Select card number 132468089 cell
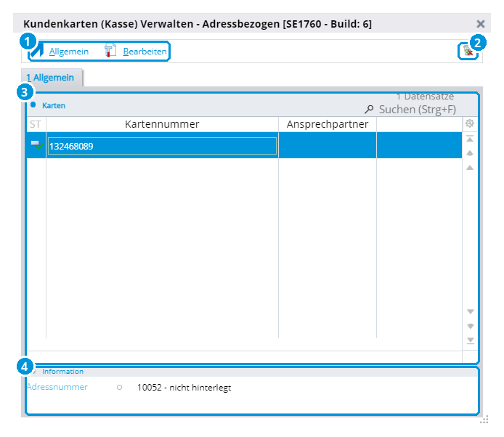 (x=162, y=146)
